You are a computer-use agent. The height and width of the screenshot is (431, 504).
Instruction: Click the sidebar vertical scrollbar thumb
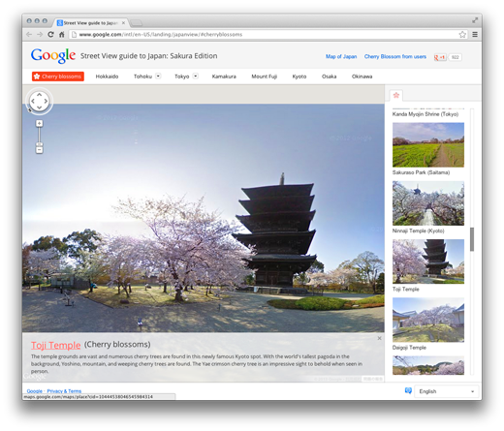472,239
